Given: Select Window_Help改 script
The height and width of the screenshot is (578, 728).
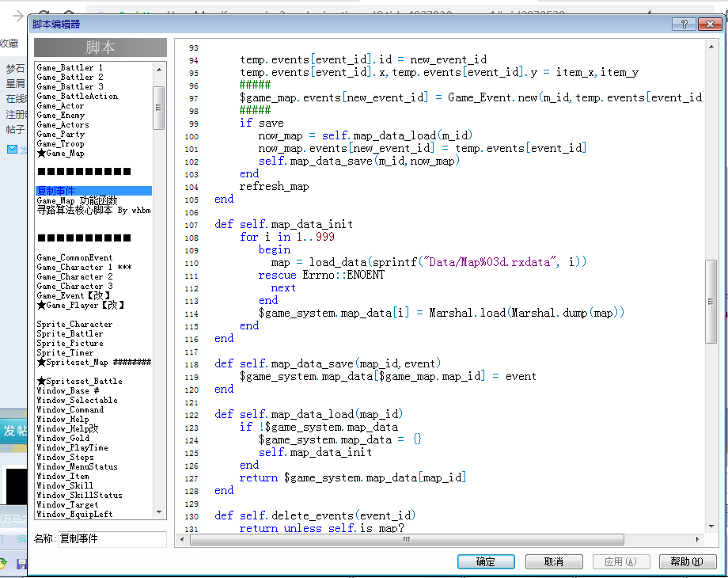Looking at the screenshot, I should (x=68, y=429).
